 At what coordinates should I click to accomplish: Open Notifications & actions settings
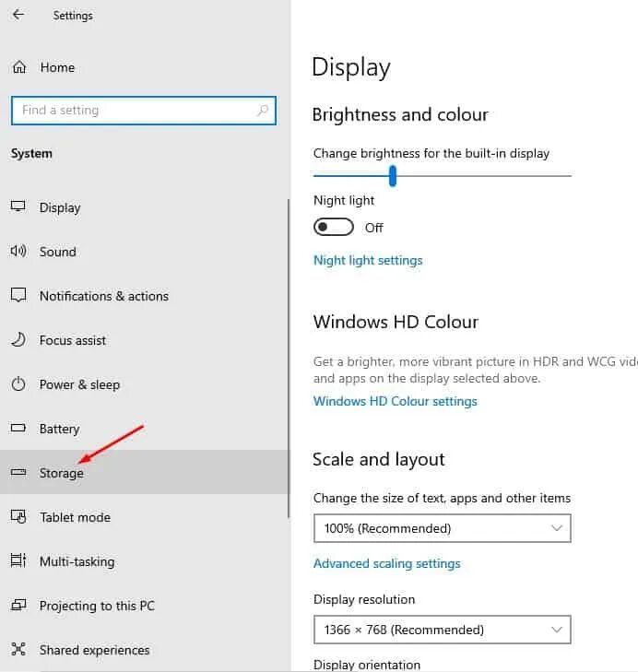point(144,296)
